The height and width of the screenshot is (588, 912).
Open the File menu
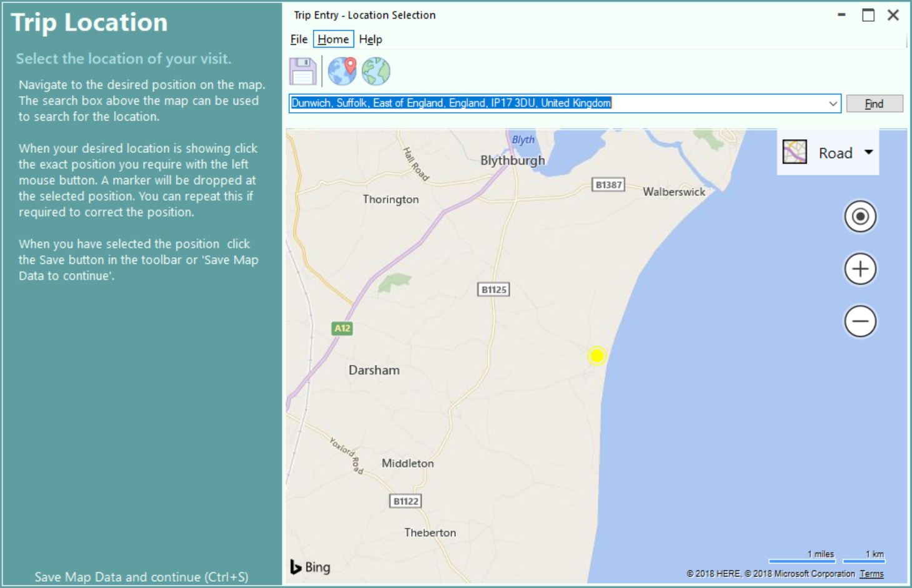tap(299, 39)
